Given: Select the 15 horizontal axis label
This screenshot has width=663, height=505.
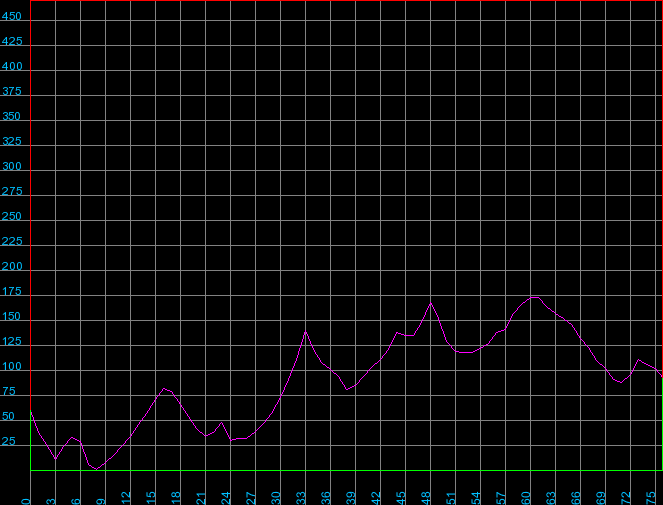Looking at the screenshot, I should click(151, 498).
